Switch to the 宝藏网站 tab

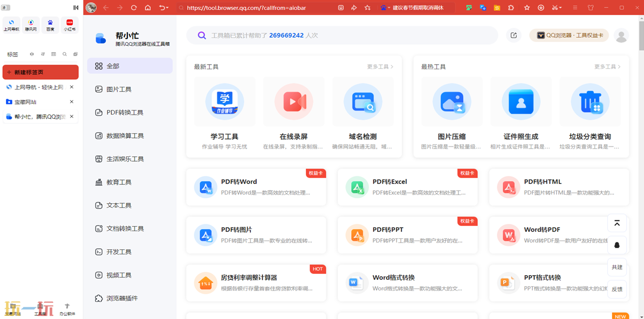(26, 102)
